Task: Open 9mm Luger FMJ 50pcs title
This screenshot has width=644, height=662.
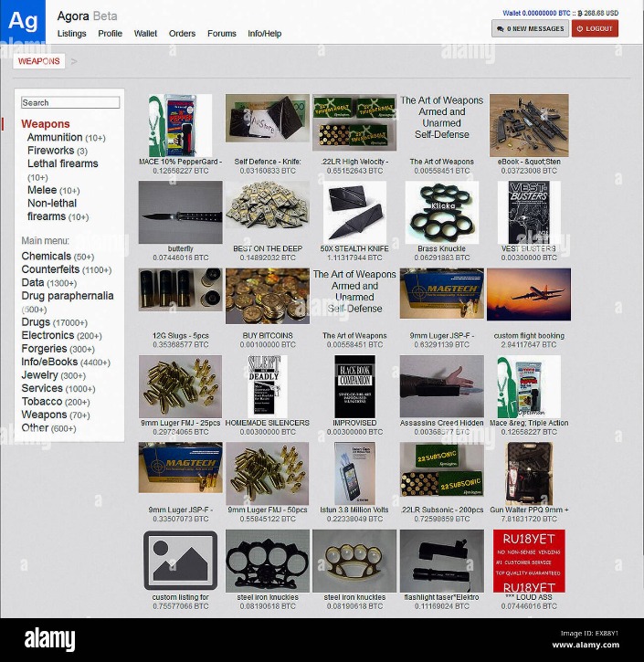Action: coord(268,510)
